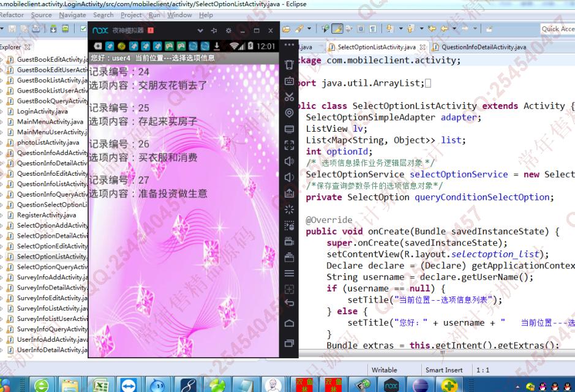Click the Nox sidebar three-dots more icon
The image size is (575, 392).
coord(289,45)
